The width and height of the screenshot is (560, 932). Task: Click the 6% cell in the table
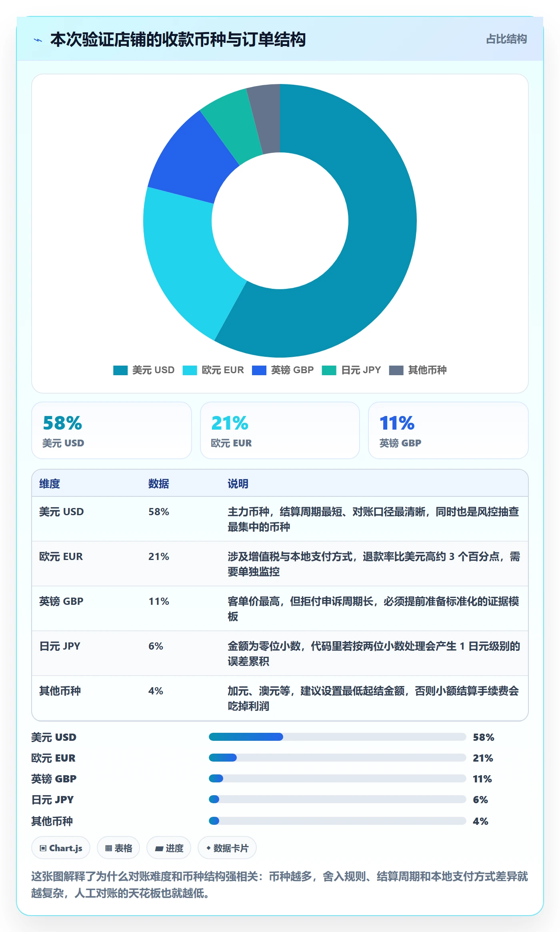[156, 646]
